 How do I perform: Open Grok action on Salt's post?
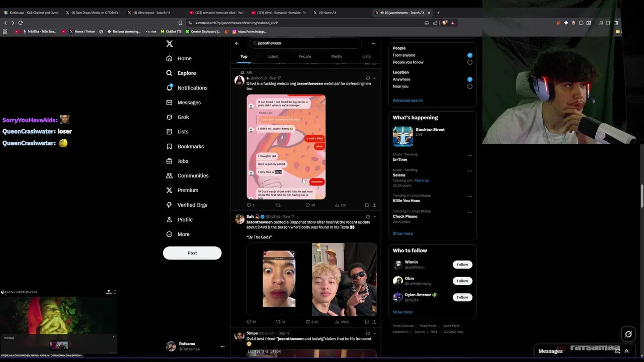point(368,217)
